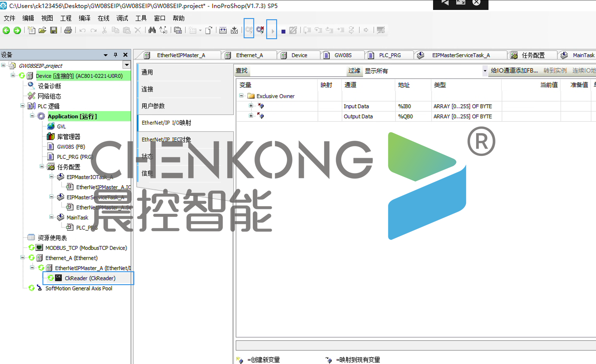Click the Build/compile toolbar icon
The width and height of the screenshot is (596, 364).
tap(223, 30)
